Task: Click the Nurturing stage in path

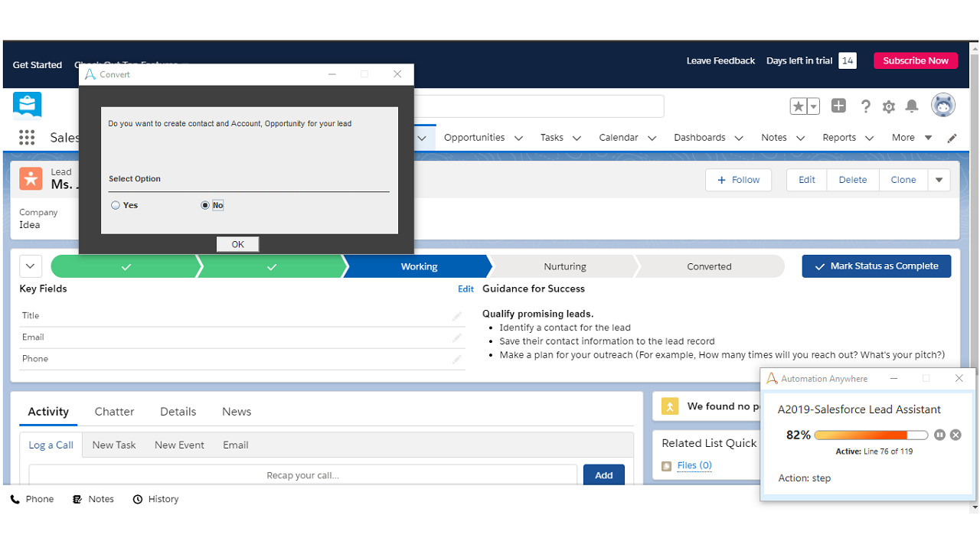Action: (564, 266)
